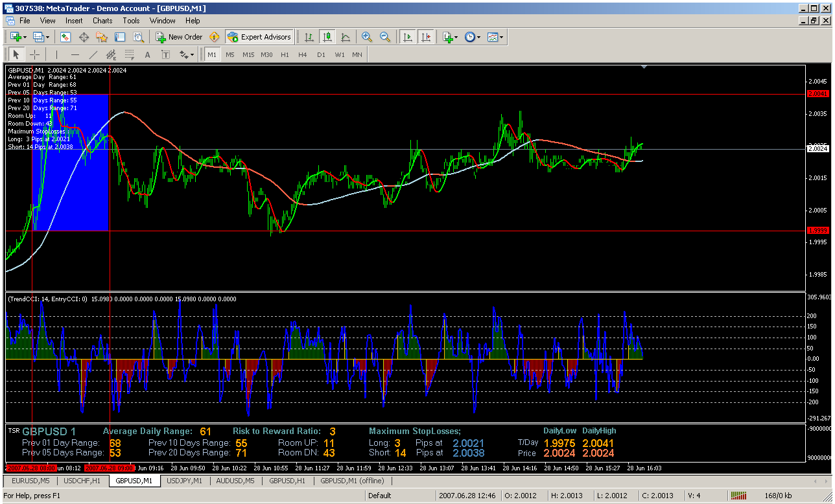This screenshot has width=835, height=504.
Task: Click the New Order button
Action: tap(180, 37)
